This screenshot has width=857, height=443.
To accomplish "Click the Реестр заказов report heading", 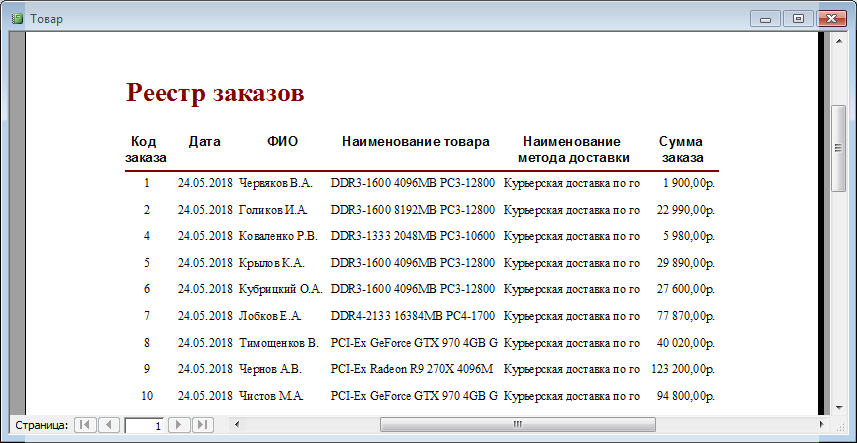I will 214,93.
